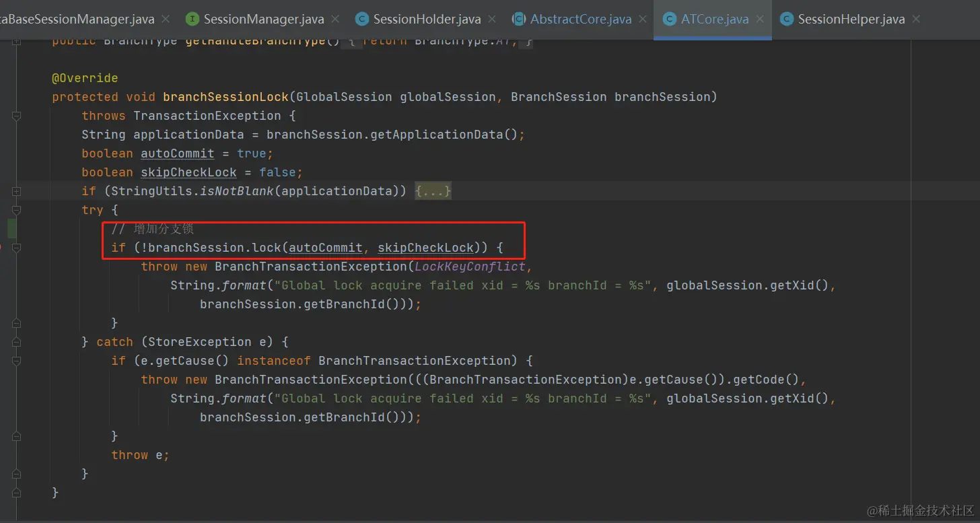Click the LockKeyConflict constant

(470, 267)
